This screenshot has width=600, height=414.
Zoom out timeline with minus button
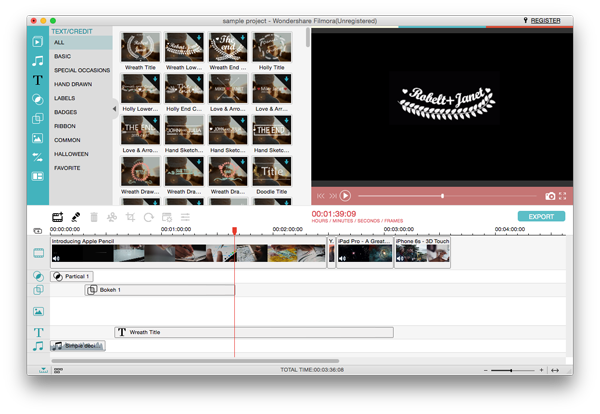486,370
